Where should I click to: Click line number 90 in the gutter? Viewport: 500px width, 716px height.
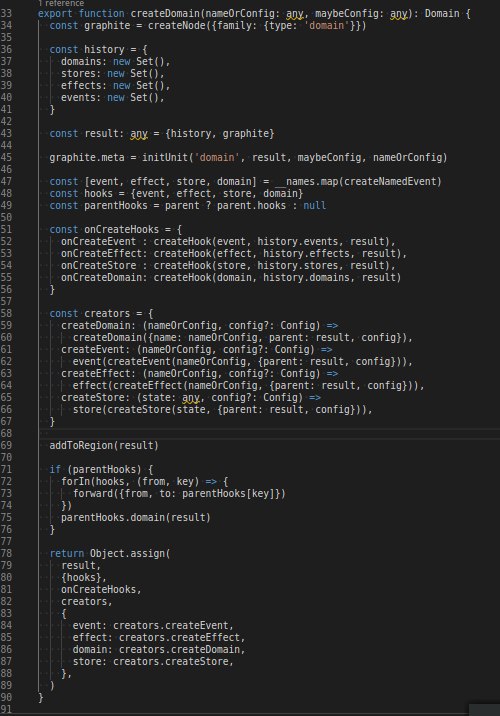6,697
